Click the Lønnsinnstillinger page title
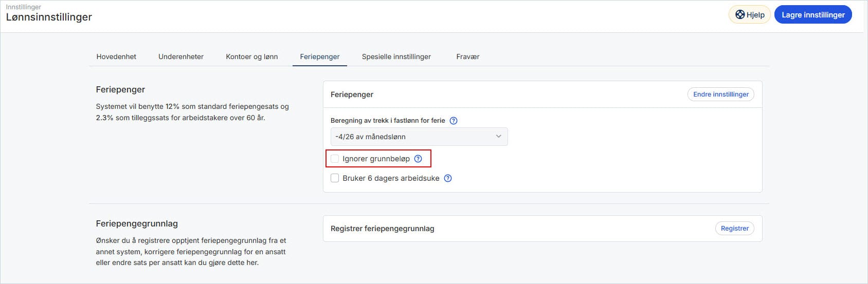This screenshot has height=284, width=868. (49, 17)
